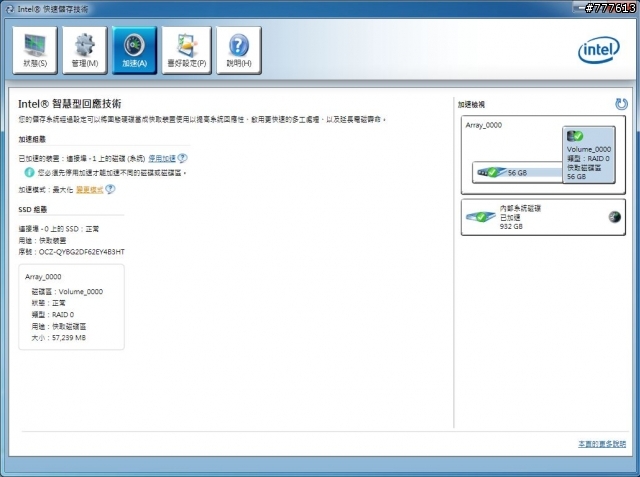This screenshot has width=640, height=477.
Task: Click the 停用加速 disable acceleration link
Action: coord(162,158)
